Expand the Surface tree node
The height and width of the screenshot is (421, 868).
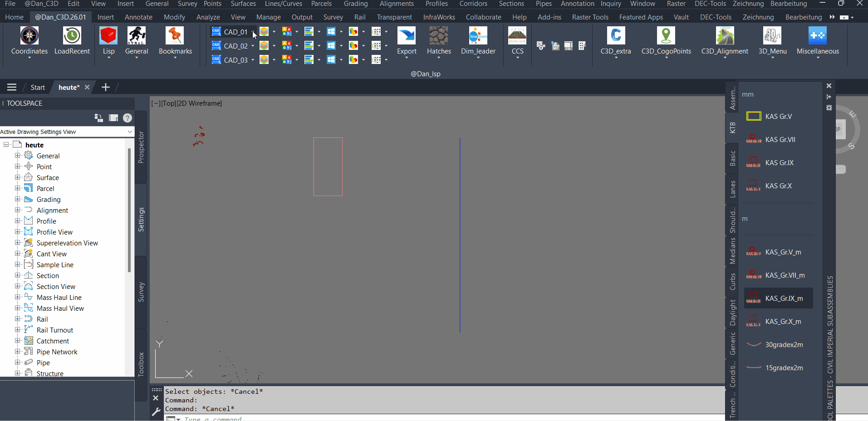click(18, 177)
